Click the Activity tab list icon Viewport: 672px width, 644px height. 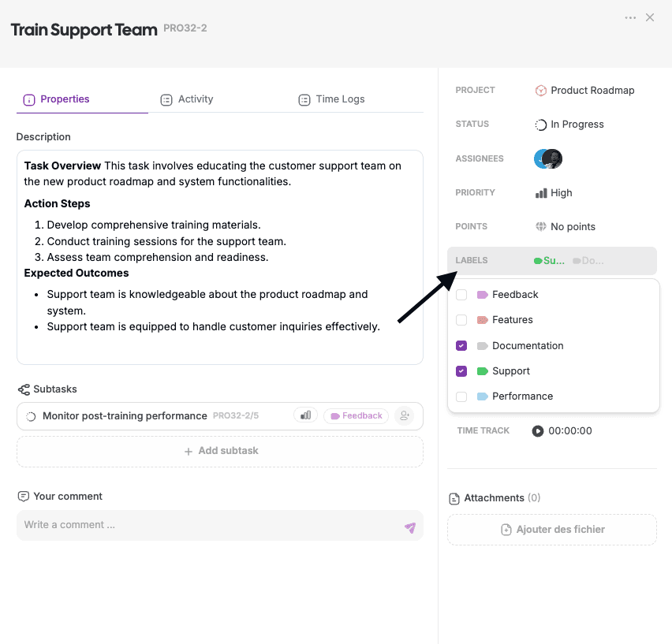pyautogui.click(x=166, y=100)
